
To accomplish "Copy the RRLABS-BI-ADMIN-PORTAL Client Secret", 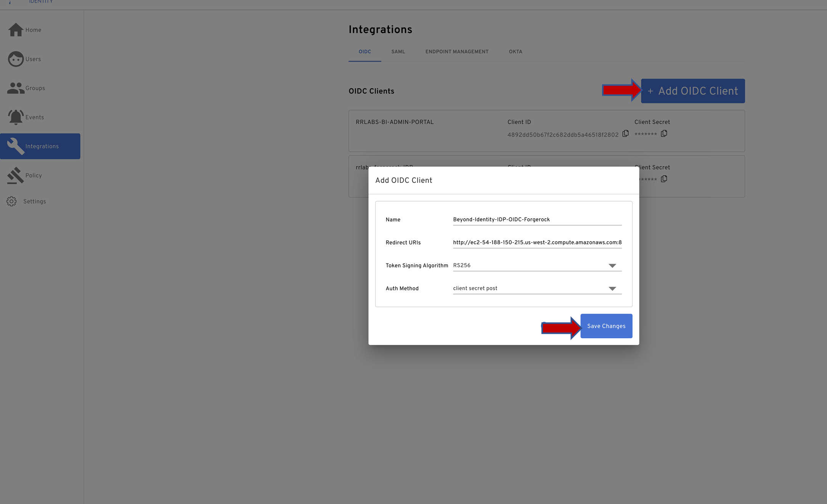I will point(664,134).
